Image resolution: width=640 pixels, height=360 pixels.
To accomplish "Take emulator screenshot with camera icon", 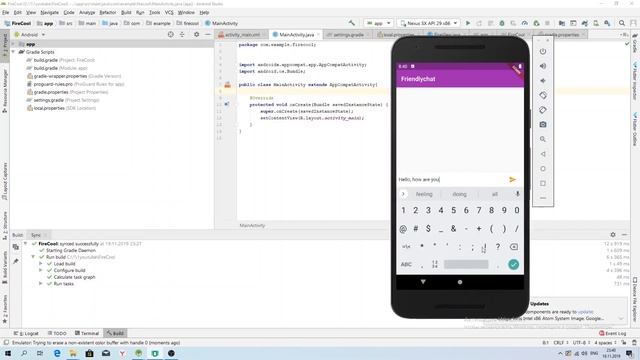I will 543,124.
